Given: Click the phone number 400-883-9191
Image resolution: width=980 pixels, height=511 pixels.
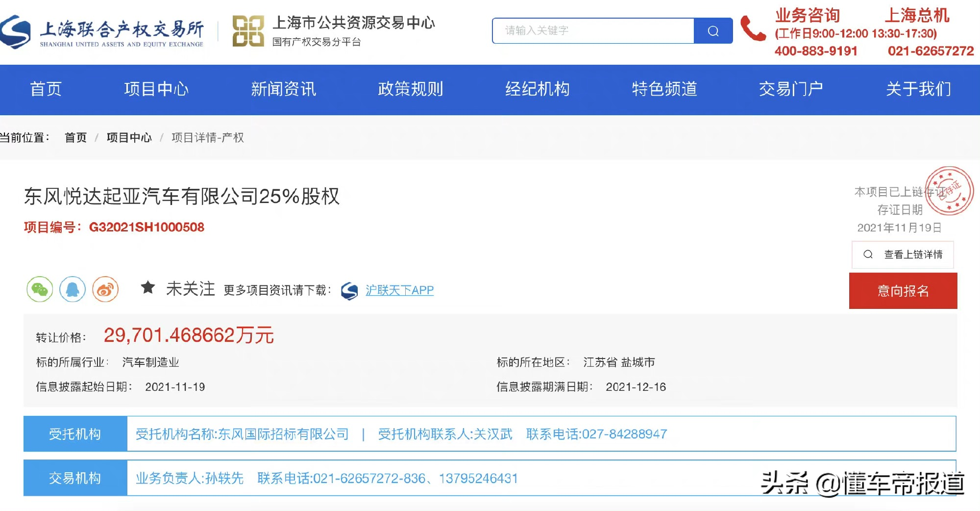Looking at the screenshot, I should (816, 51).
